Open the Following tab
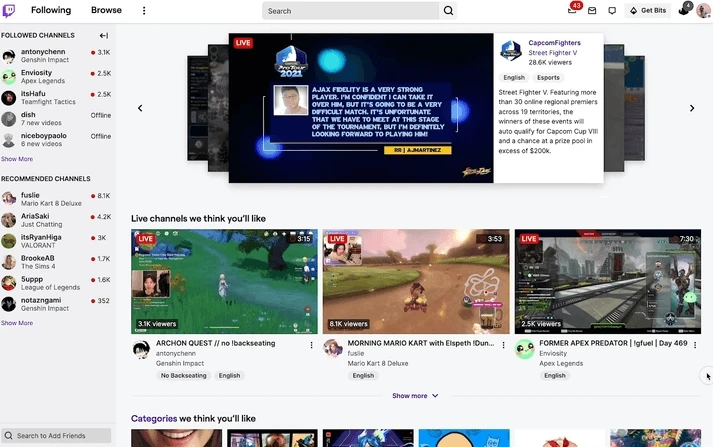Image resolution: width=713 pixels, height=447 pixels. 51,10
